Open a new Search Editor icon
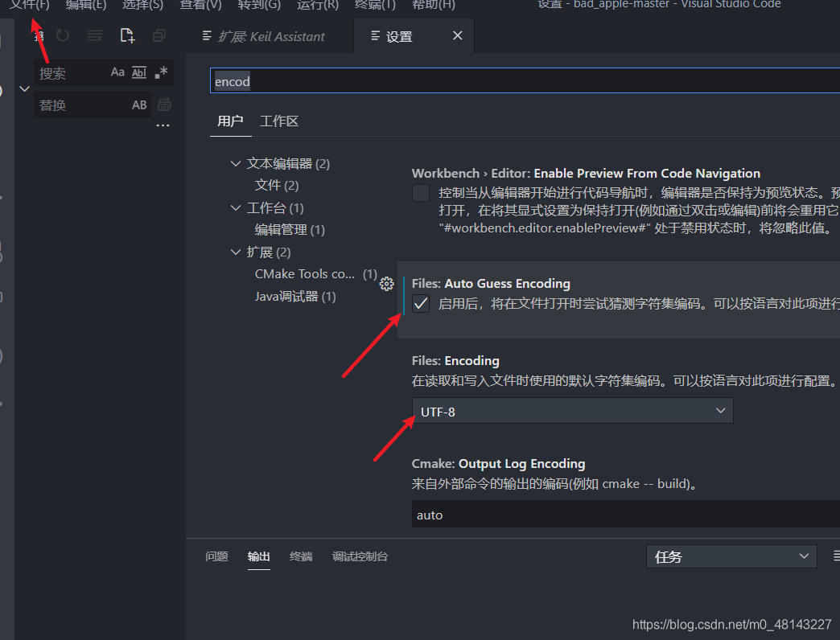 point(126,35)
